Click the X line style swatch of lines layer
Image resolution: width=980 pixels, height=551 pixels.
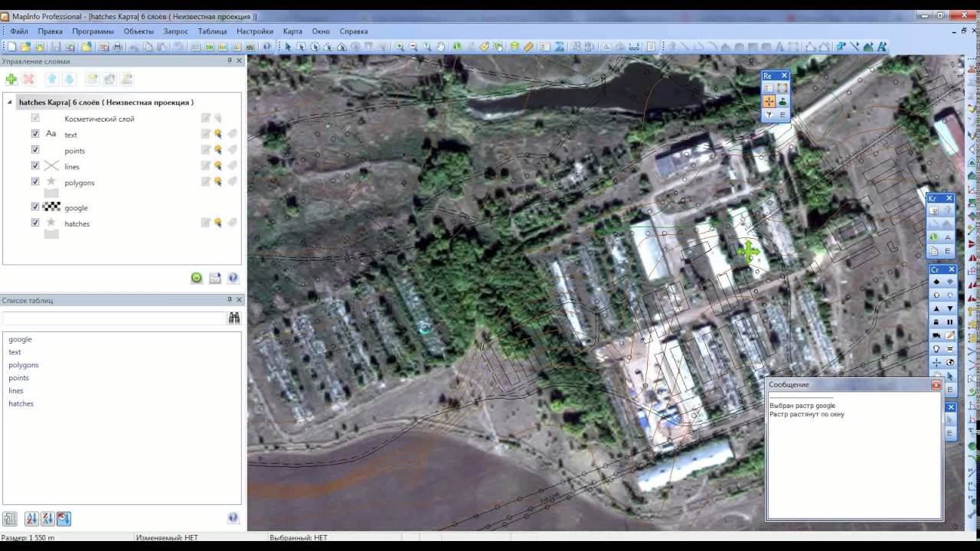51,165
